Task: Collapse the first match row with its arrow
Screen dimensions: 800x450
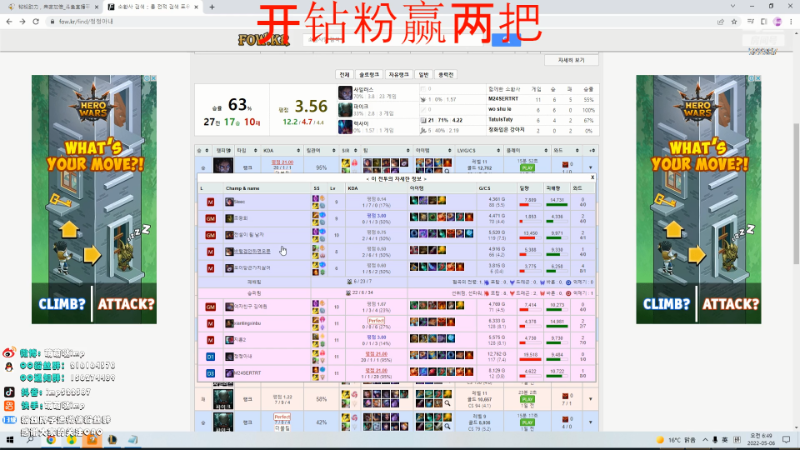Action: click(590, 167)
